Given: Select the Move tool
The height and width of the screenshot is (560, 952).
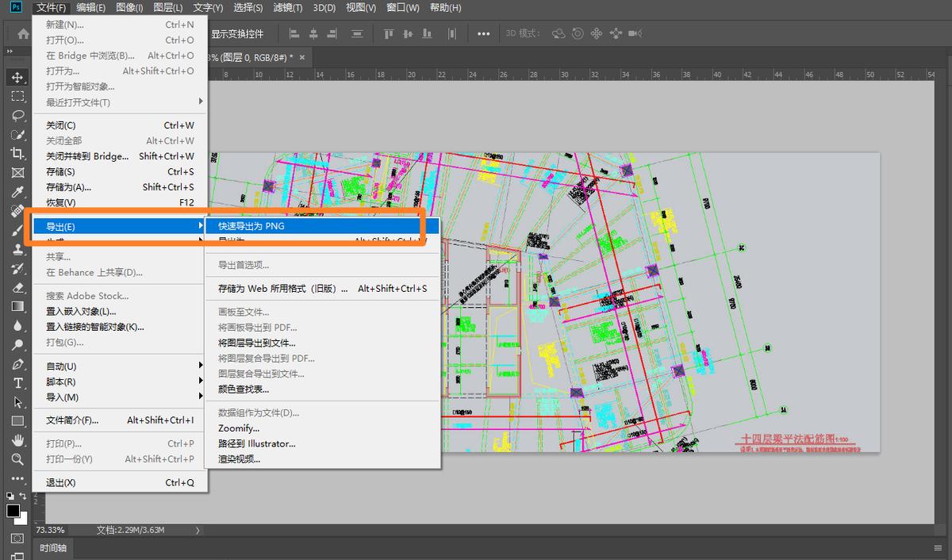Looking at the screenshot, I should tap(17, 77).
